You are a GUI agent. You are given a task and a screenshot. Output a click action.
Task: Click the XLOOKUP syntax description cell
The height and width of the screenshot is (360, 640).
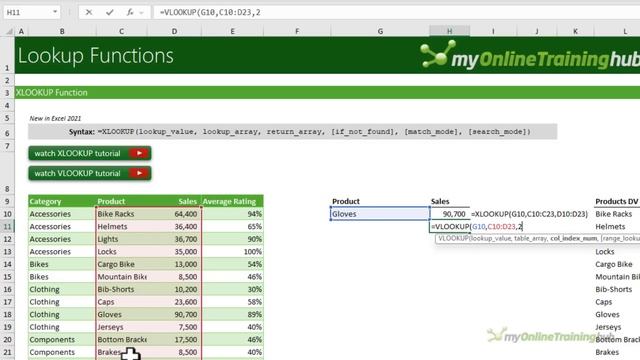tap(293, 132)
